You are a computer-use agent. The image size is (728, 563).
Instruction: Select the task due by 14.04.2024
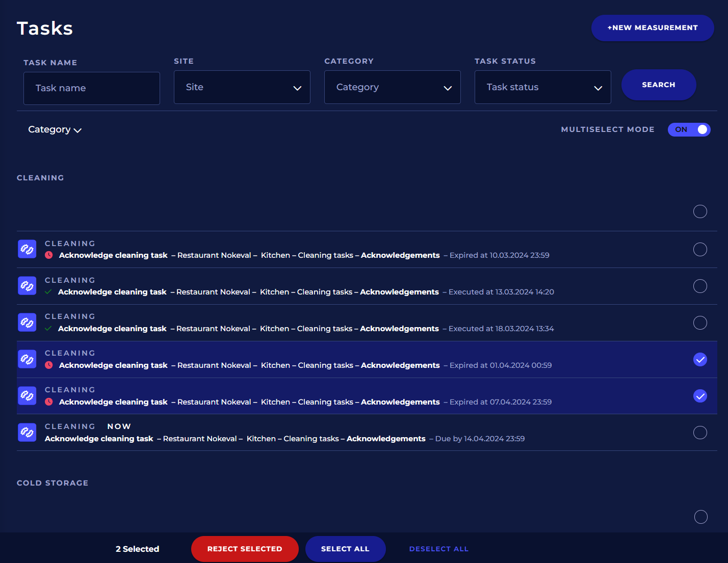700,433
